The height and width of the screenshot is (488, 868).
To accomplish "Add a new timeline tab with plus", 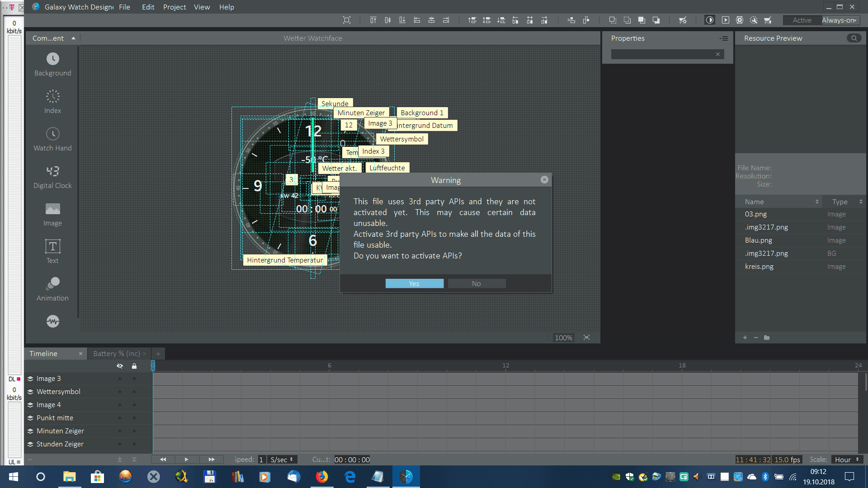I will click(158, 354).
